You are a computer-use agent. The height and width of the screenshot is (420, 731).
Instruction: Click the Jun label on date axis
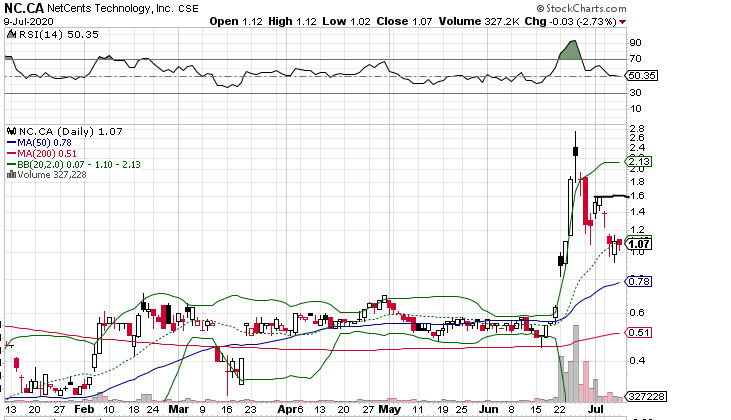tap(489, 409)
